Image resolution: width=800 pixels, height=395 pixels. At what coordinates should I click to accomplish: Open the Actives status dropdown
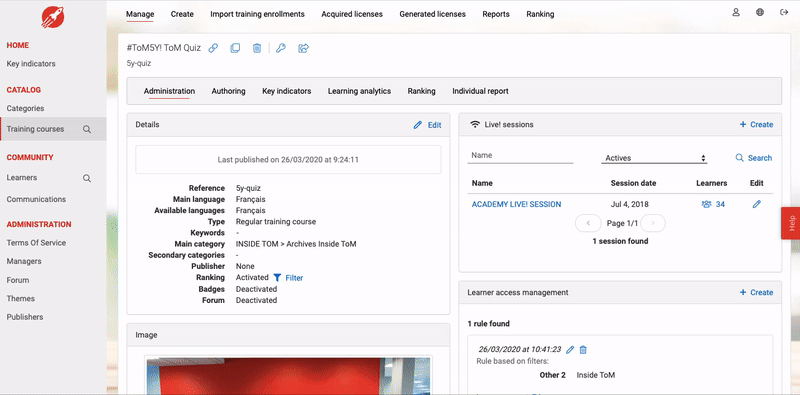pyautogui.click(x=654, y=158)
